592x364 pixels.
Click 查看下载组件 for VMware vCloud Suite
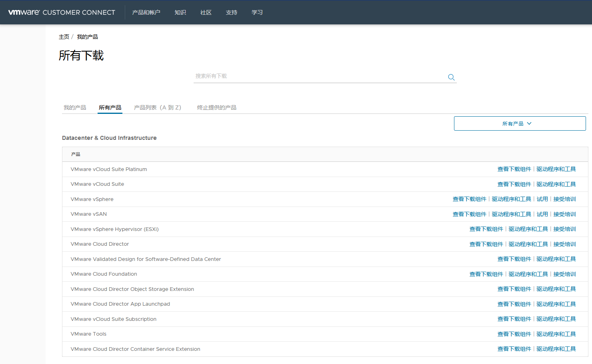[514, 184]
